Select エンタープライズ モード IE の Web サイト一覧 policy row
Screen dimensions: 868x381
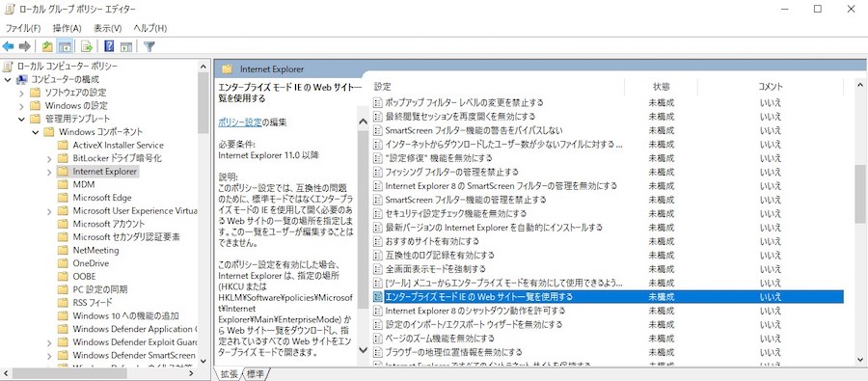click(x=608, y=297)
